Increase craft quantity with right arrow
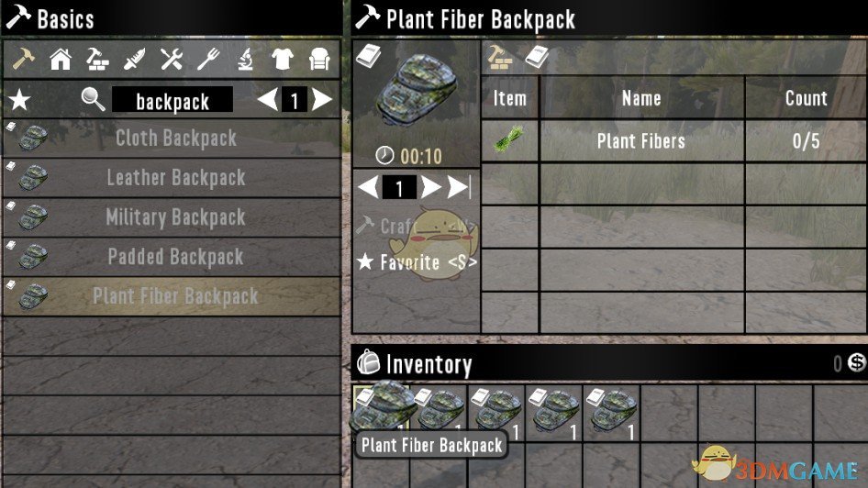868x488 pixels. click(430, 187)
